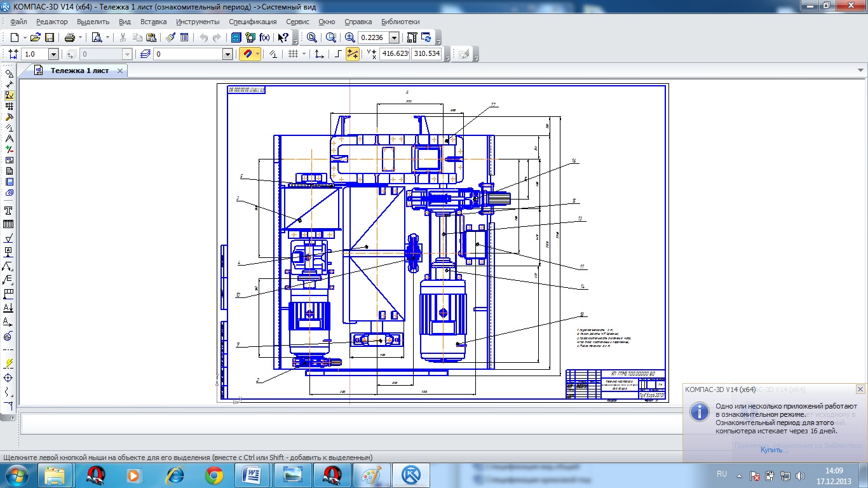Open the layer number 0 dropdown
The height and width of the screenshot is (488, 868).
click(x=227, y=55)
